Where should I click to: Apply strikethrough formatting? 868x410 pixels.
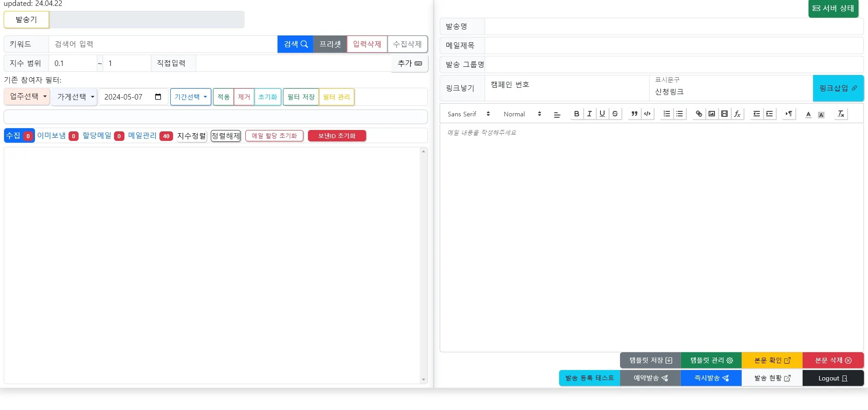[614, 114]
